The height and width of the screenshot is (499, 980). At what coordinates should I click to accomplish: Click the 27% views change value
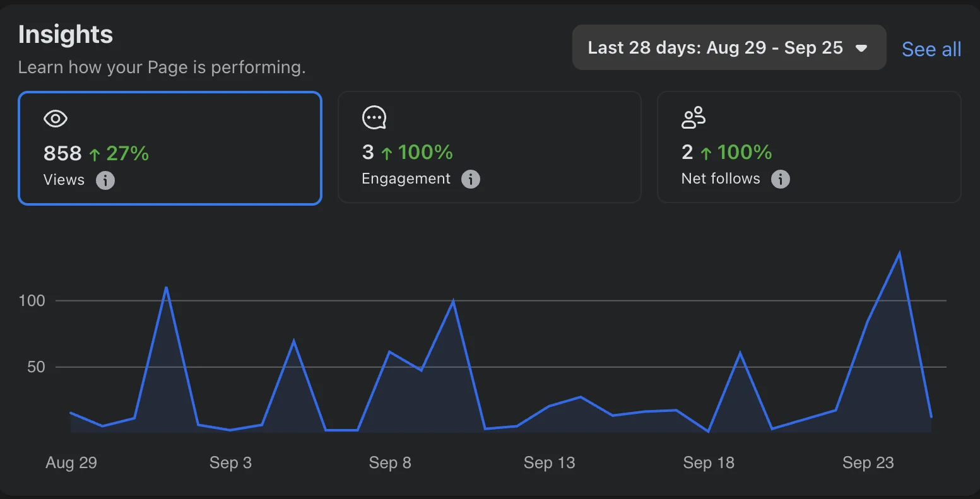[x=127, y=153]
